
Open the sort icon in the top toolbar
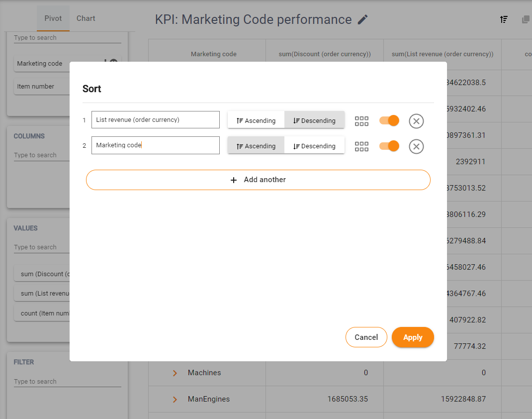click(504, 19)
